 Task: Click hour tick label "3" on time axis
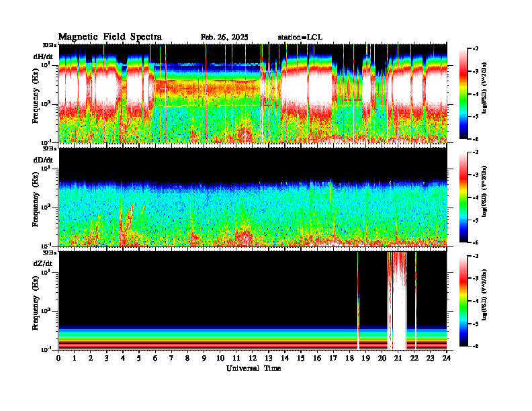107,358
